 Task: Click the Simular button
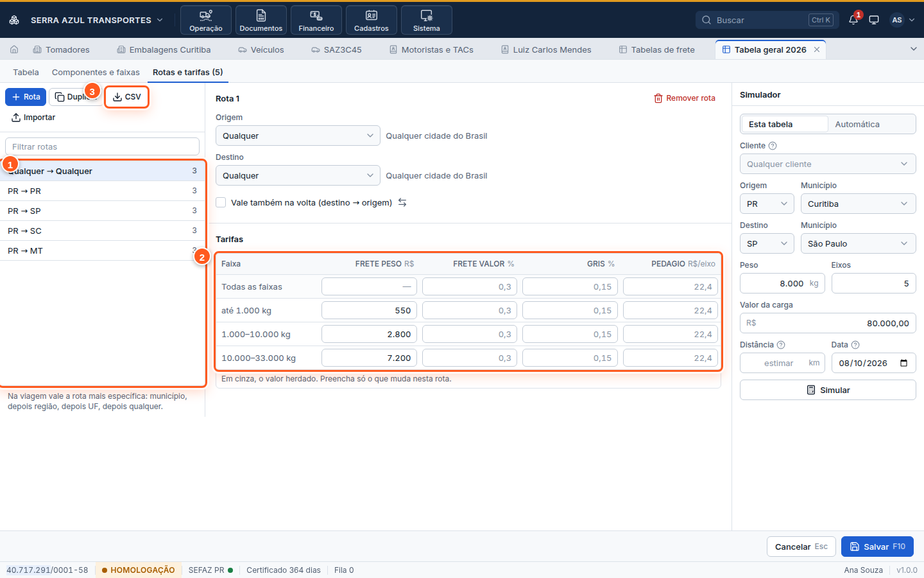pyautogui.click(x=828, y=390)
